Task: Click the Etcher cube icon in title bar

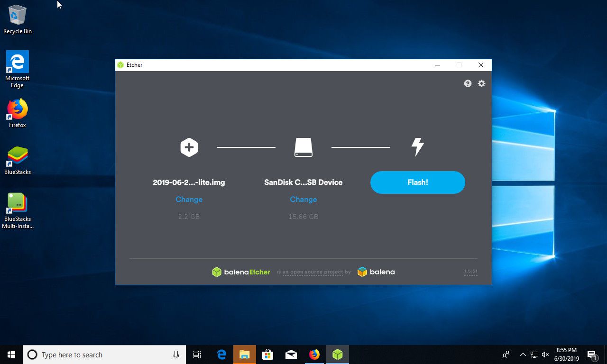Action: coord(121,65)
